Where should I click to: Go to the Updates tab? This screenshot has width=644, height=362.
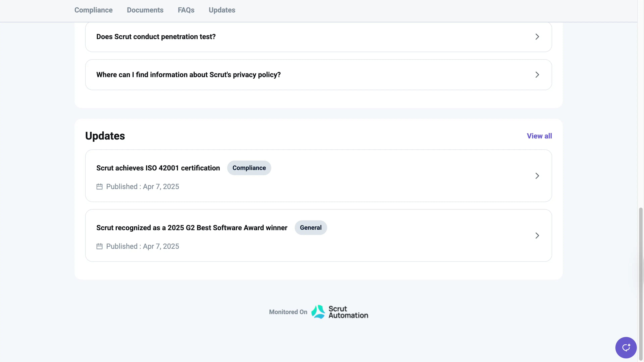222,10
